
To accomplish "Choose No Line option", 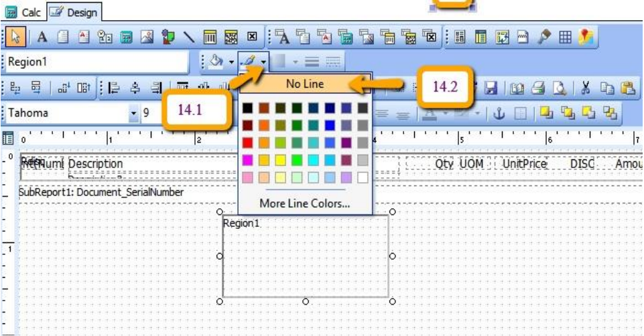I will click(305, 84).
